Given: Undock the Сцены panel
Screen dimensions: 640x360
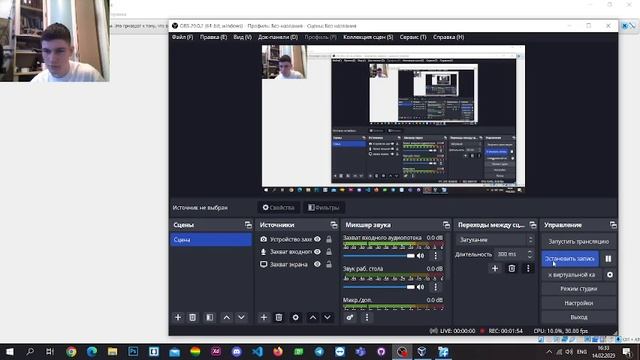Looking at the screenshot, I should click(x=248, y=225).
